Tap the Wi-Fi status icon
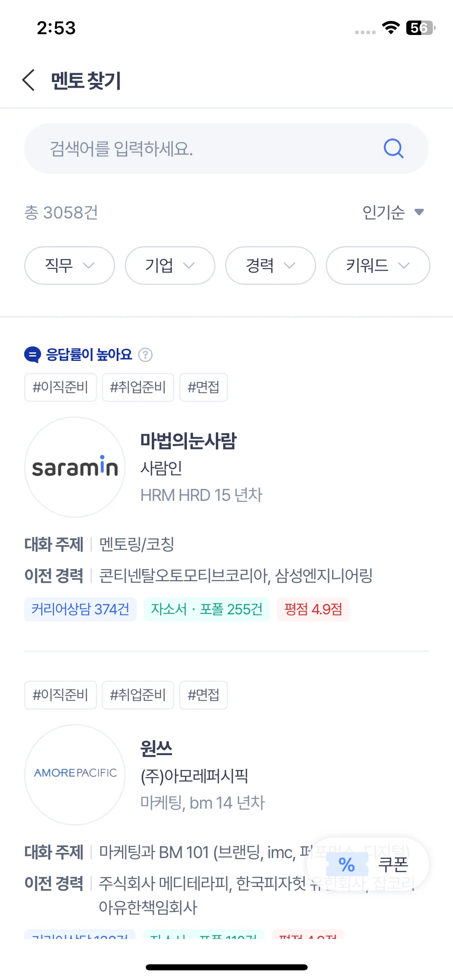 [x=391, y=28]
